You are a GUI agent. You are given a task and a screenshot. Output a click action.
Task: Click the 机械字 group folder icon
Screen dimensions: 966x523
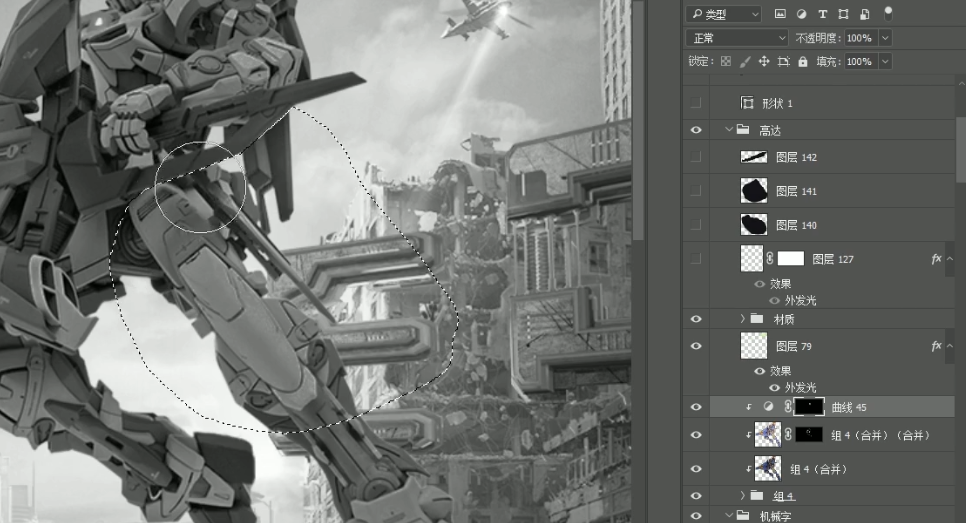pos(743,516)
